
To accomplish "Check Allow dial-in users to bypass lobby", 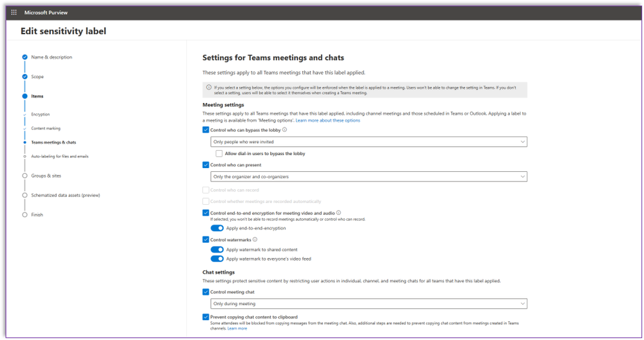I will coord(219,154).
